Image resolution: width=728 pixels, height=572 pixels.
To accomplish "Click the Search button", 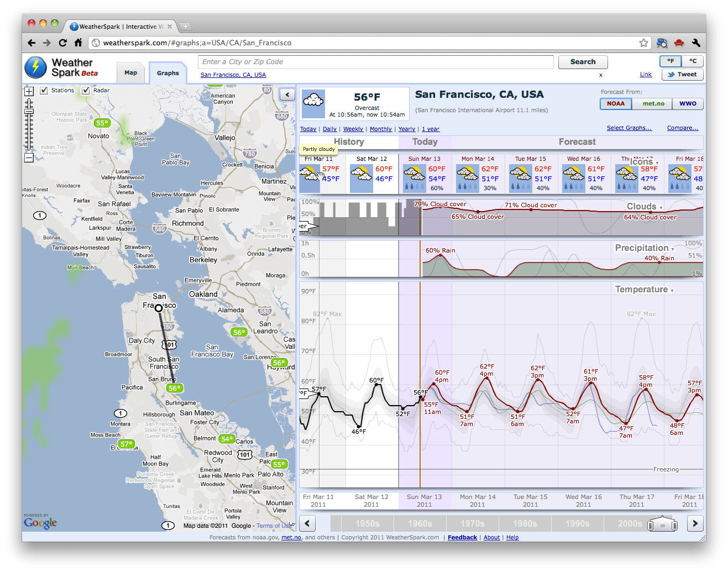I will click(583, 61).
